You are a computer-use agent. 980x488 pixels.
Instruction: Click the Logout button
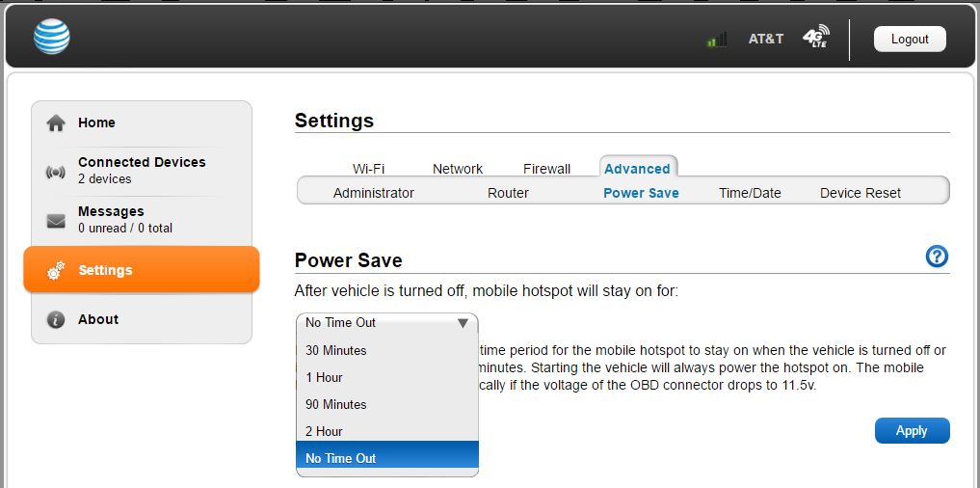click(x=910, y=40)
